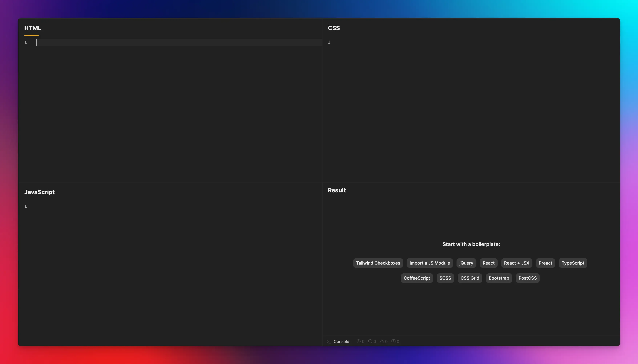
Task: Click the Result panel header
Action: point(336,190)
